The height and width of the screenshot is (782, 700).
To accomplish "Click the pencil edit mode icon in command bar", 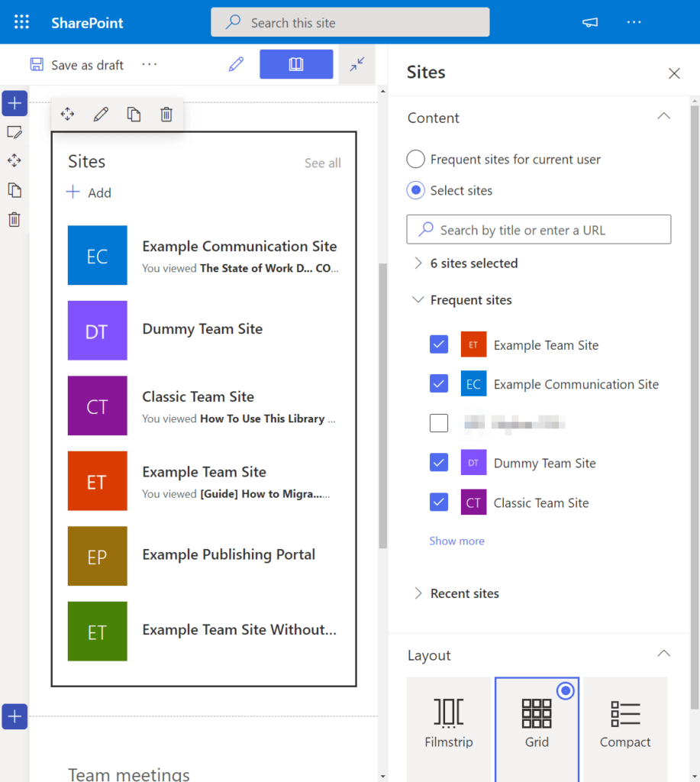I will click(236, 64).
